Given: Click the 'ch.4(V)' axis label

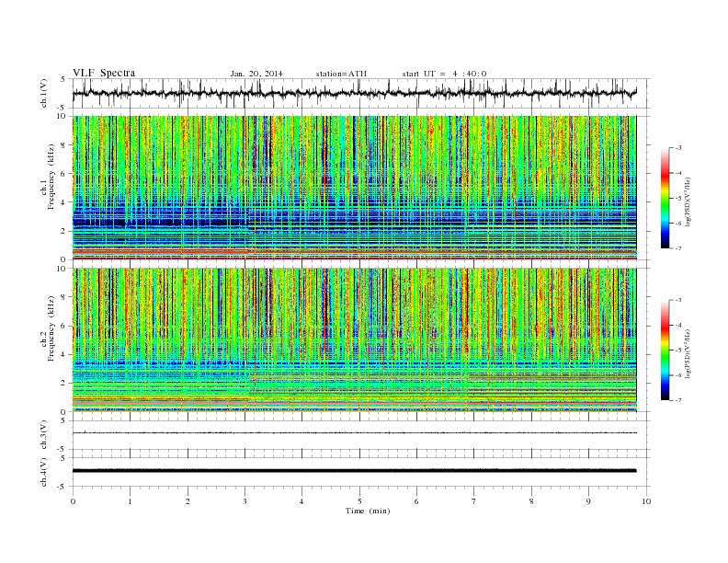Looking at the screenshot, I should (x=44, y=472).
